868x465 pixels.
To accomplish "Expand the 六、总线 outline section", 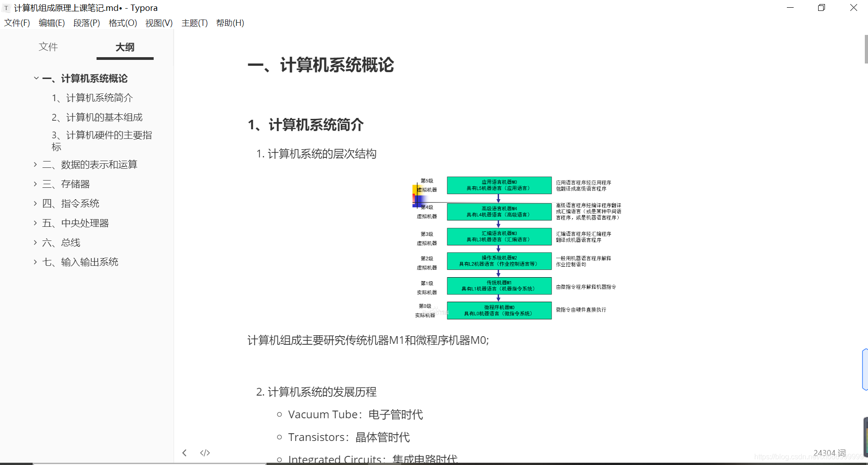I will 35,242.
